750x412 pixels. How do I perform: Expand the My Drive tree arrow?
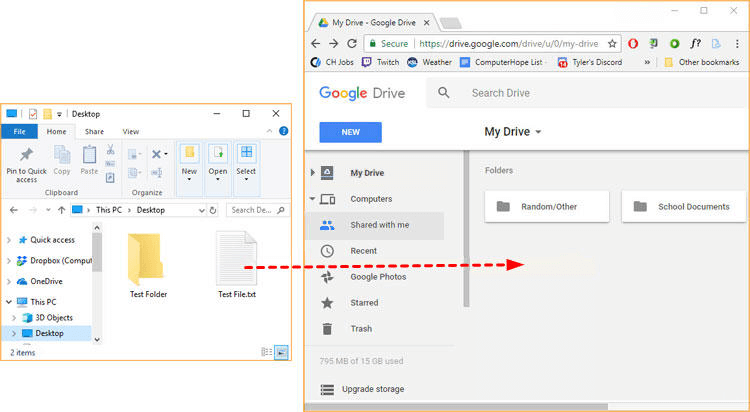coord(313,173)
